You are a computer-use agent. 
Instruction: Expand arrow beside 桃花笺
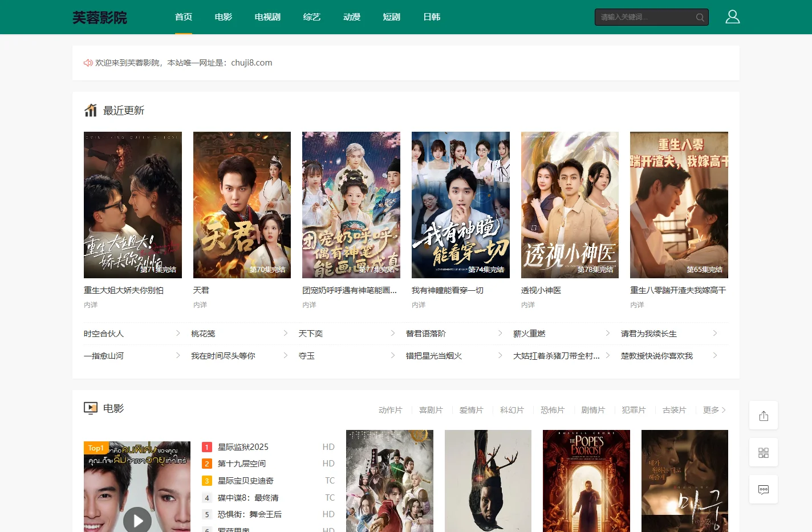pyautogui.click(x=285, y=333)
